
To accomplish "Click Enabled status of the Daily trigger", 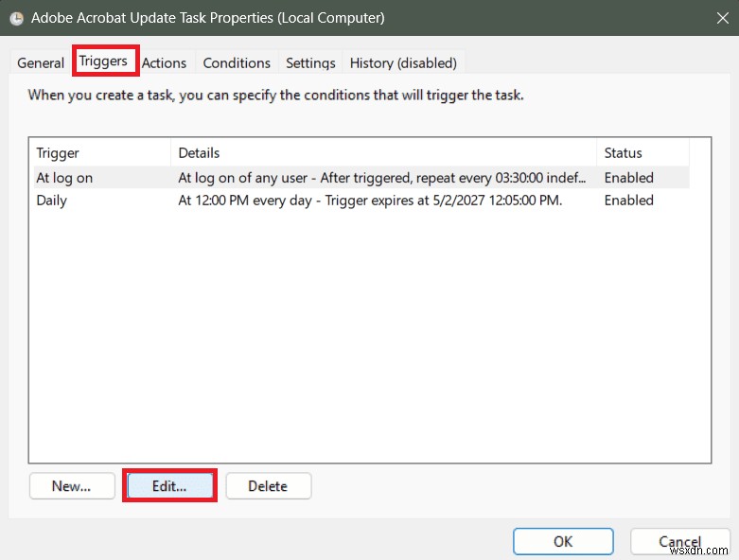I will point(628,201).
